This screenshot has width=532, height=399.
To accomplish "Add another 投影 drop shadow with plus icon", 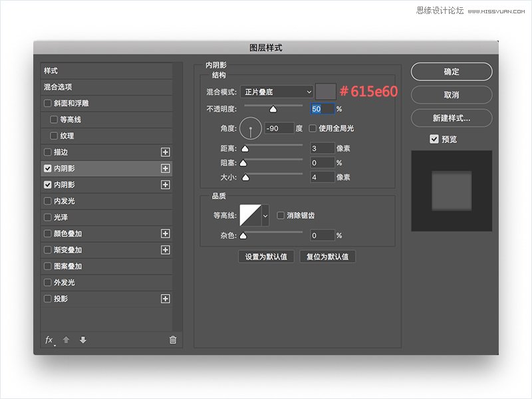I will coord(165,299).
